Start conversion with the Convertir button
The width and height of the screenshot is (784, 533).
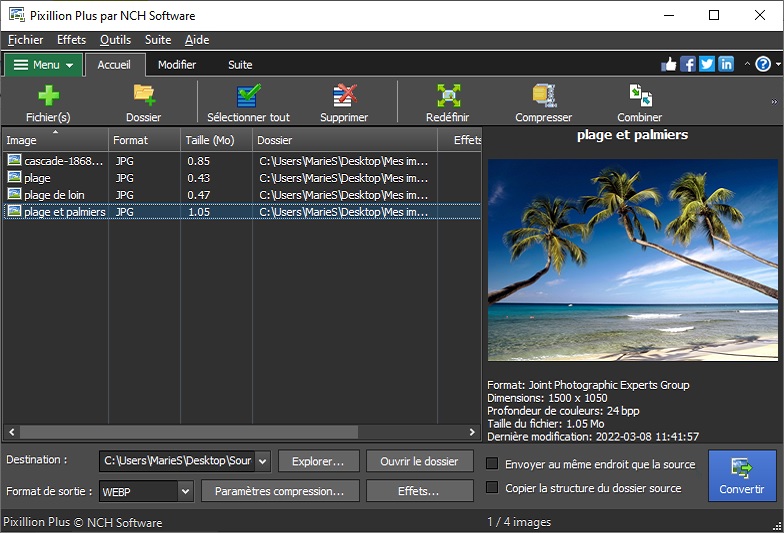pyautogui.click(x=742, y=476)
